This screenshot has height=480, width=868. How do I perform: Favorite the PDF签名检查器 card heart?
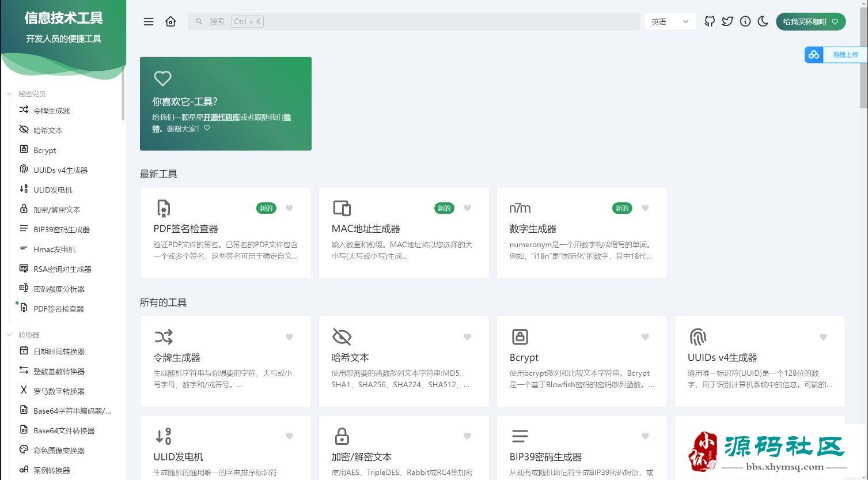289,208
